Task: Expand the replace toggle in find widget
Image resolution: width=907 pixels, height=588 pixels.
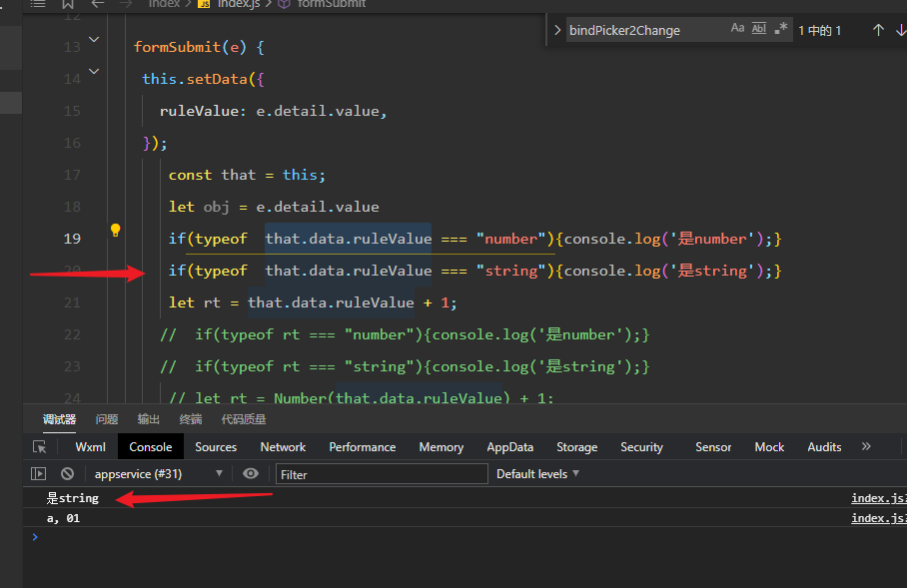Action: point(557,30)
